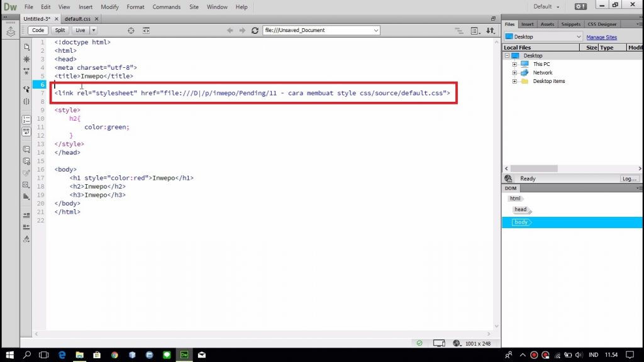Click Indent Code icon
Image resolution: width=644 pixels, height=362 pixels.
26,215
